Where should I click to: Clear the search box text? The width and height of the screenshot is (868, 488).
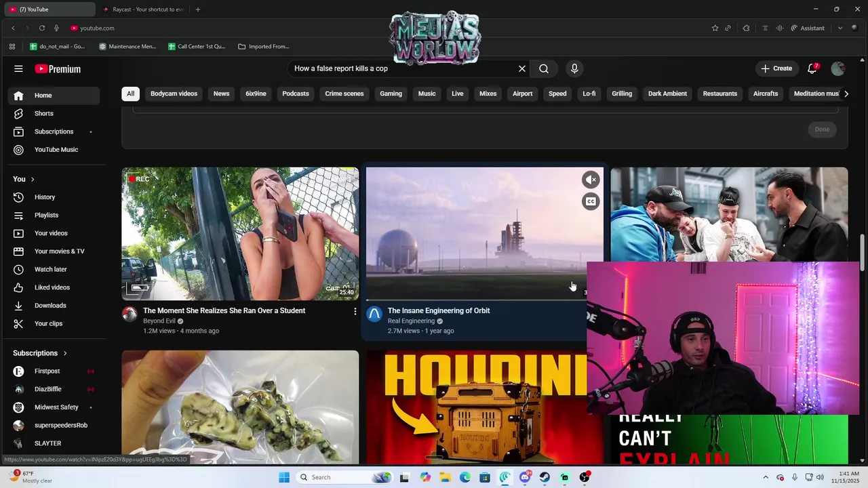tap(522, 68)
